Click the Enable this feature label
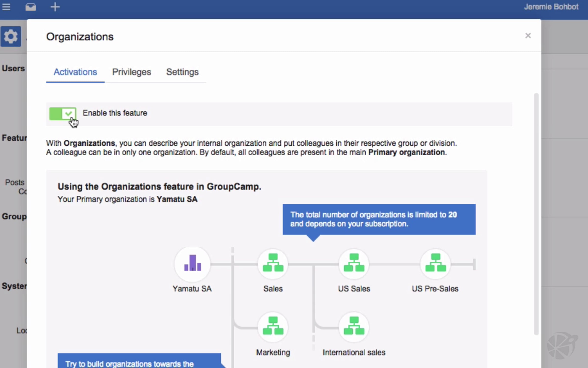588x368 pixels. click(x=115, y=113)
